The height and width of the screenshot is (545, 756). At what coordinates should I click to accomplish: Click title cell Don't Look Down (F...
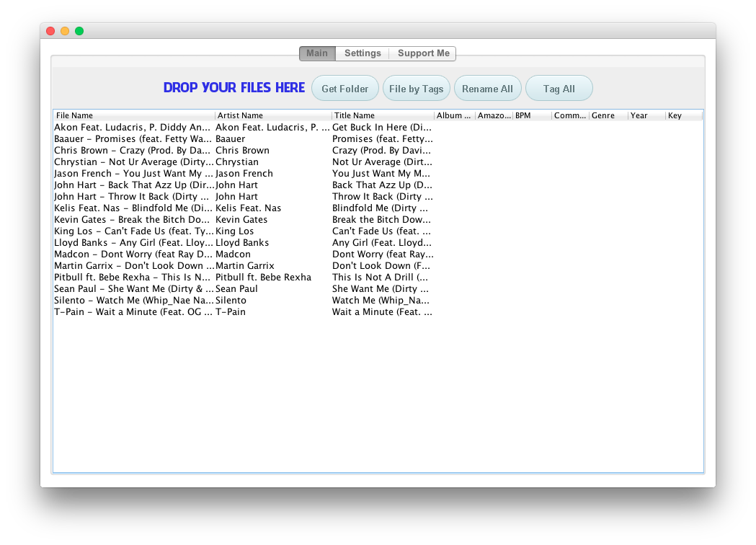383,266
